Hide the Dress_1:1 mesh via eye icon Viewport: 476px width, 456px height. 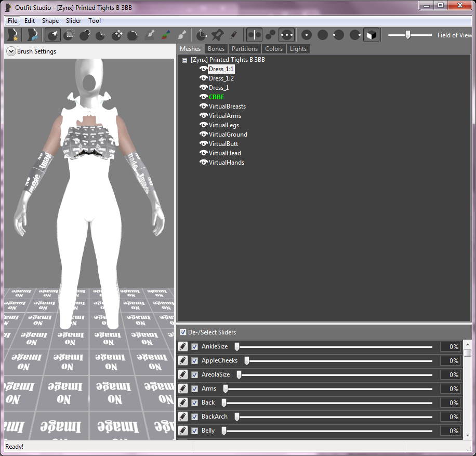(203, 69)
